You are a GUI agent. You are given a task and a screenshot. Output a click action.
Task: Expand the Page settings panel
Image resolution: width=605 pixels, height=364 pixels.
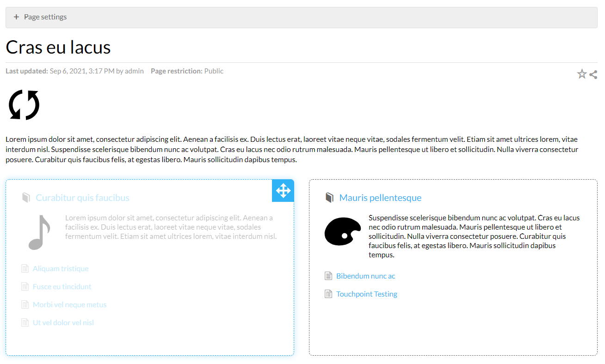(40, 17)
